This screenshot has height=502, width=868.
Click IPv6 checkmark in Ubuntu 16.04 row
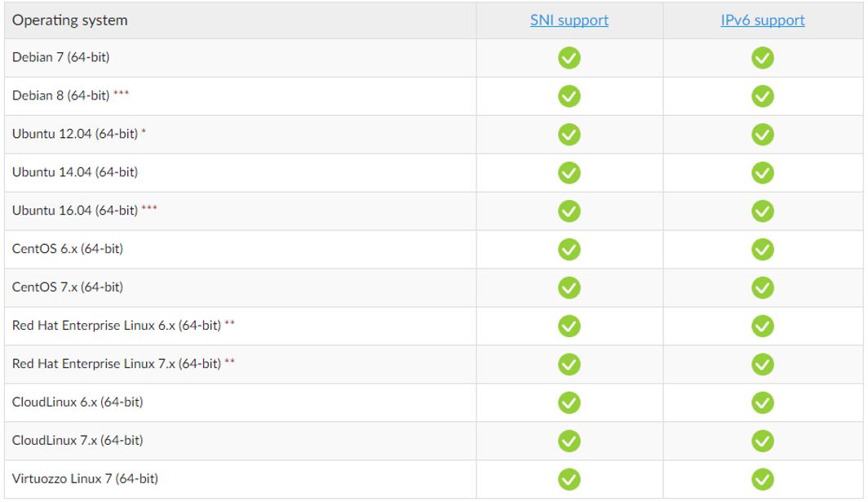click(x=762, y=211)
